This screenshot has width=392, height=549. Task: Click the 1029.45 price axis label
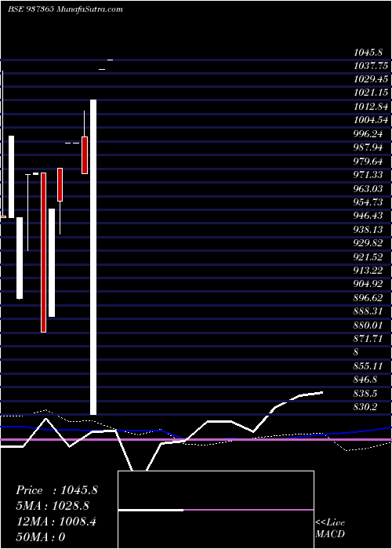[371, 79]
